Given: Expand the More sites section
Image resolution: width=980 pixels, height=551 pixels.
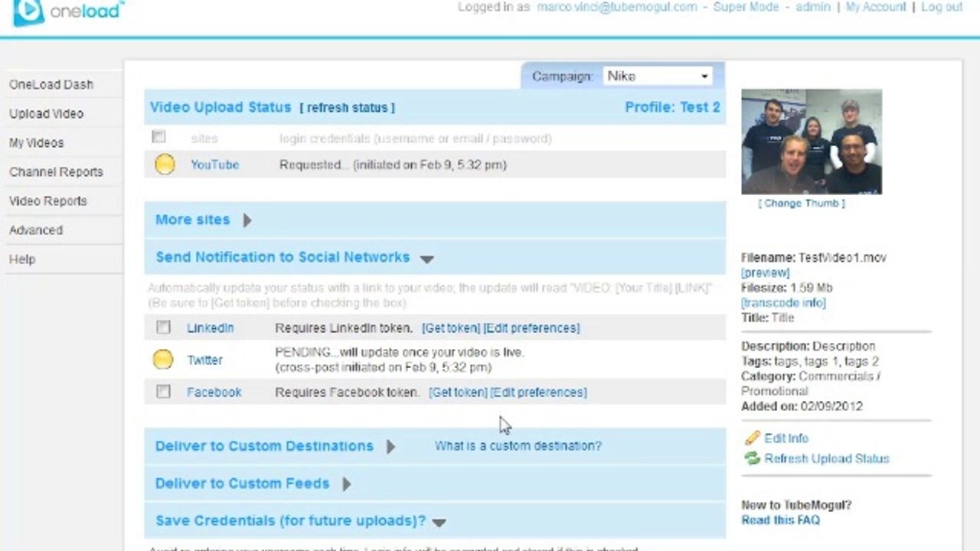Looking at the screenshot, I should tap(247, 220).
